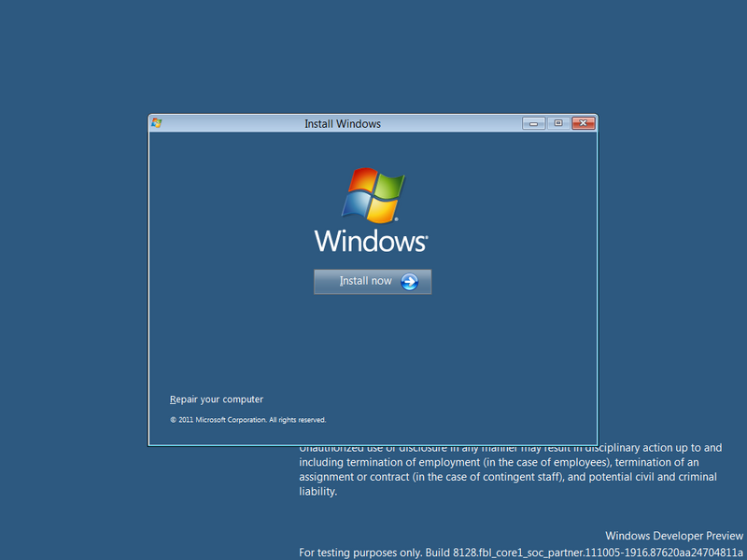Minimize the Install Windows dialog
This screenshot has width=747, height=560.
click(x=533, y=123)
